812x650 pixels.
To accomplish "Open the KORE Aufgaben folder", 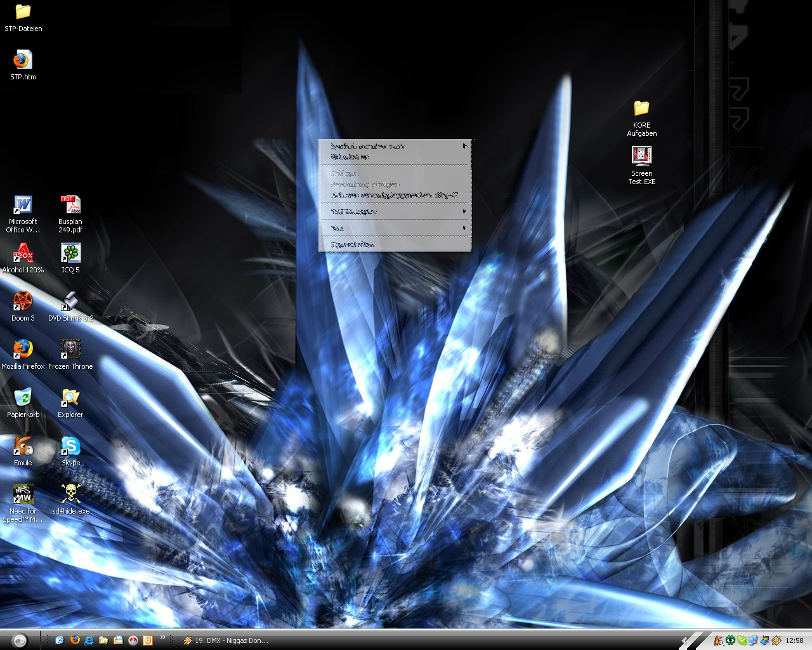I will pos(641,109).
